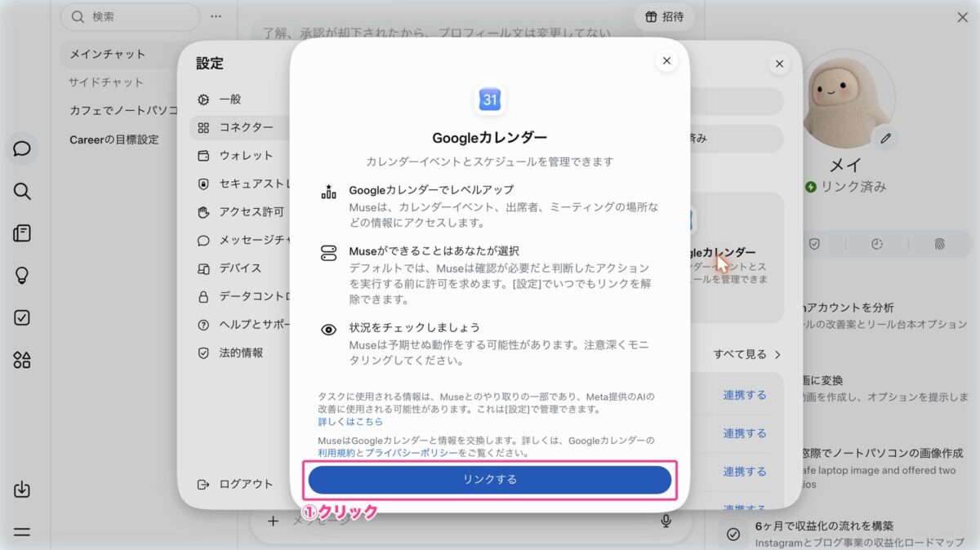Open the three-dot menu beside search
This screenshot has height=550, width=980.
tap(216, 16)
